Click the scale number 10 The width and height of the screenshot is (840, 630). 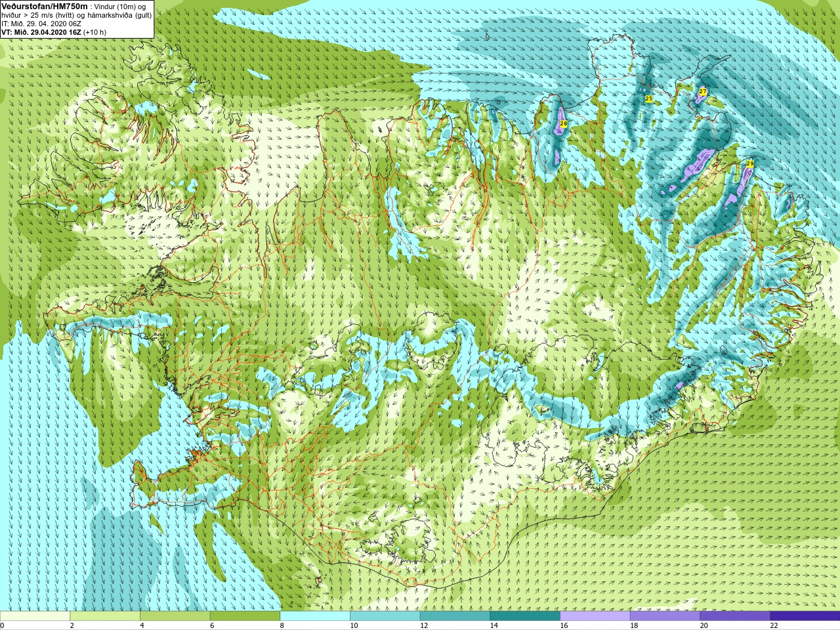pos(354,625)
